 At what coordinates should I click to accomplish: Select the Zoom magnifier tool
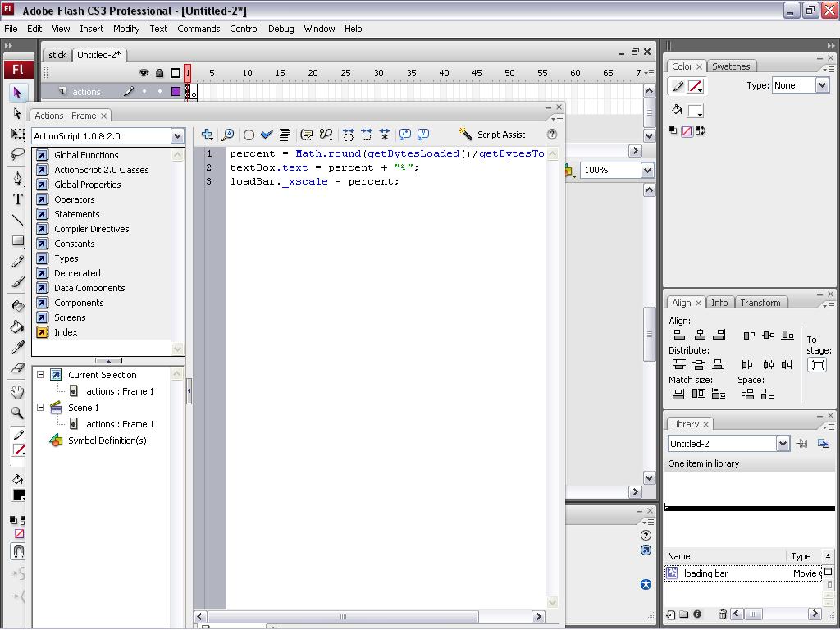tap(17, 413)
